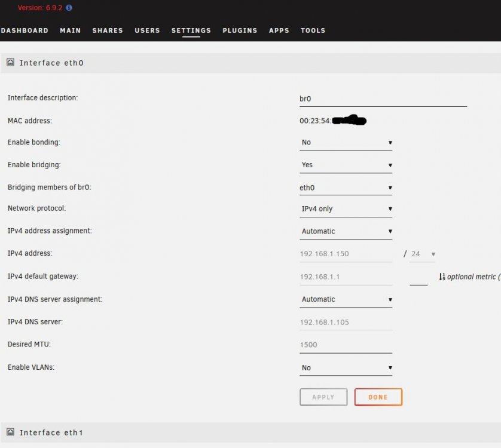The height and width of the screenshot is (448, 501).
Task: Open the subnet mask 24 dropdown
Action: pyautogui.click(x=423, y=254)
